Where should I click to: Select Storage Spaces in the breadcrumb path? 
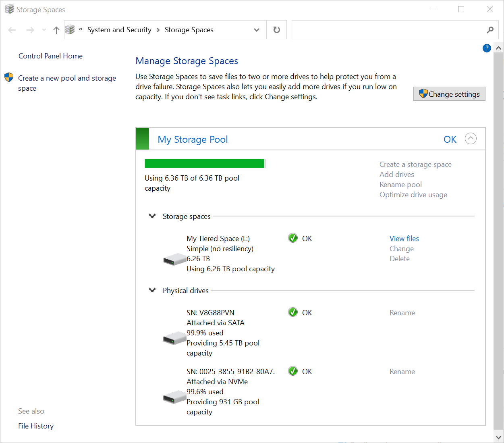pyautogui.click(x=189, y=29)
